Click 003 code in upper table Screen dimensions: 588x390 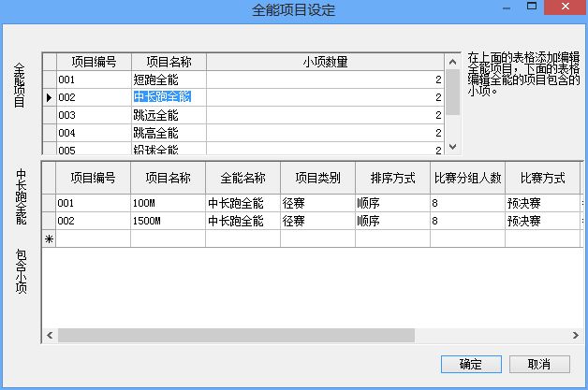tap(95, 115)
